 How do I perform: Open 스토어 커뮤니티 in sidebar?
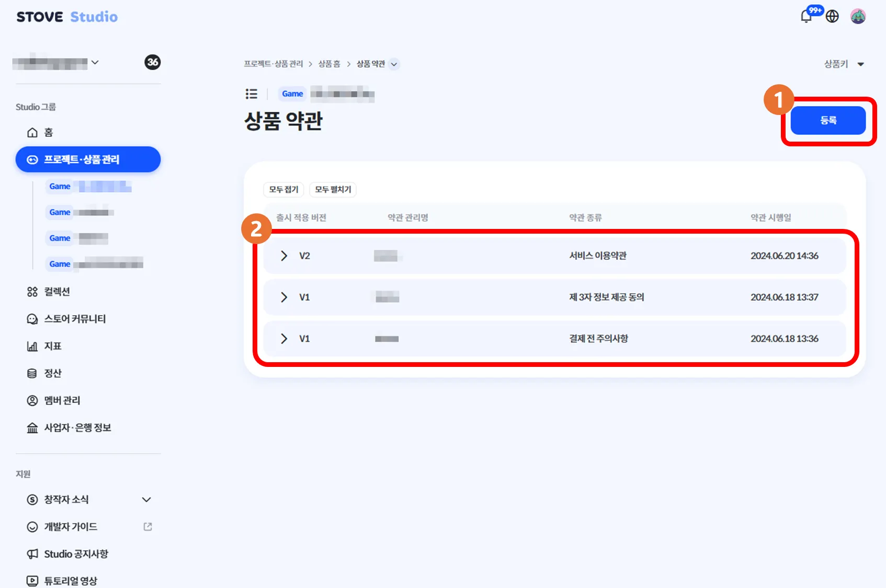(74, 319)
